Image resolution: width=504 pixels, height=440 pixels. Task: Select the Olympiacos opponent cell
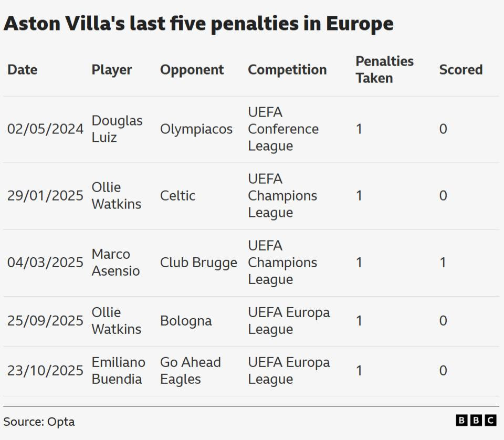click(x=196, y=129)
